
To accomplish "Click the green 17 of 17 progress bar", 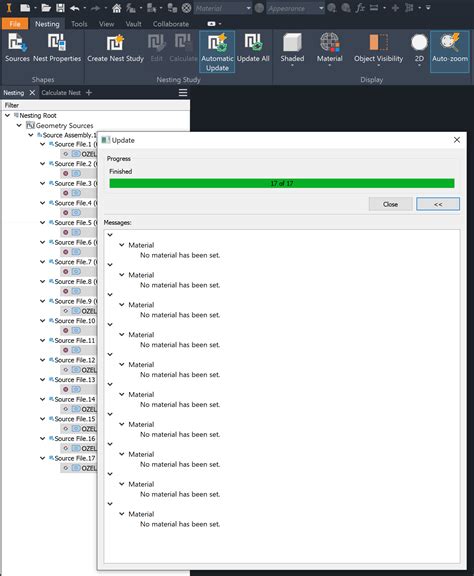I will pos(282,183).
